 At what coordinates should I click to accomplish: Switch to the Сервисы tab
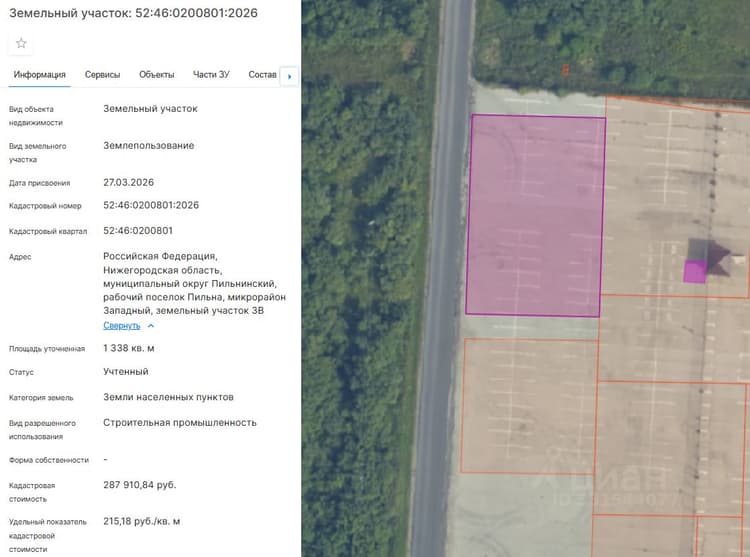[x=102, y=75]
